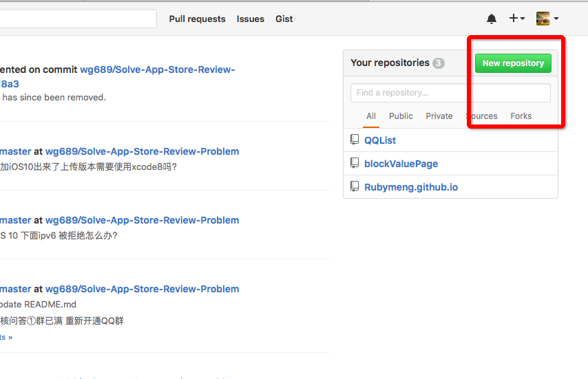Focus the top GitHub search box

78,19
